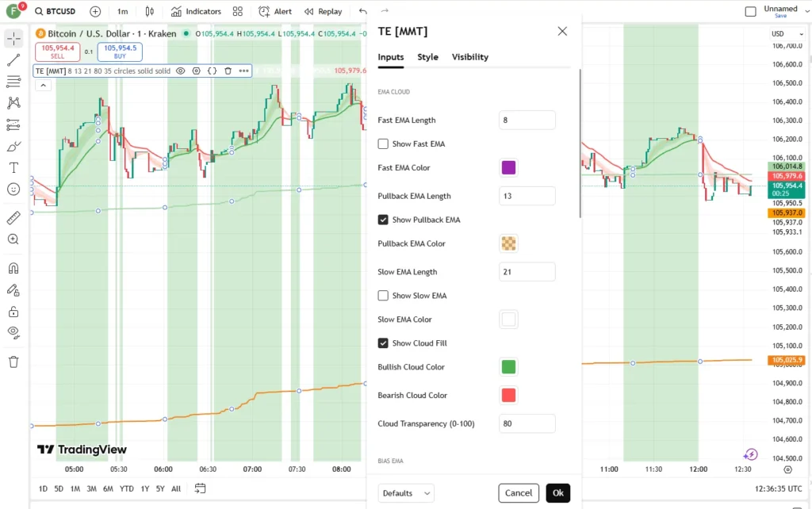
Task: Uncheck the Show Pullback EMA checkbox
Action: coord(383,220)
